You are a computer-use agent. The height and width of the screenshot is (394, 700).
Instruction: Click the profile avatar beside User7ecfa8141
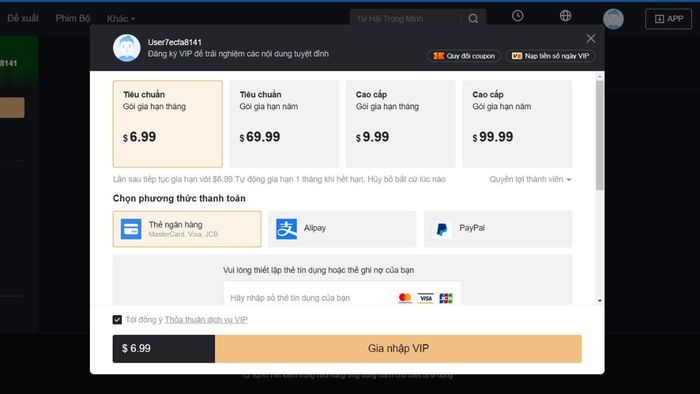pos(126,48)
